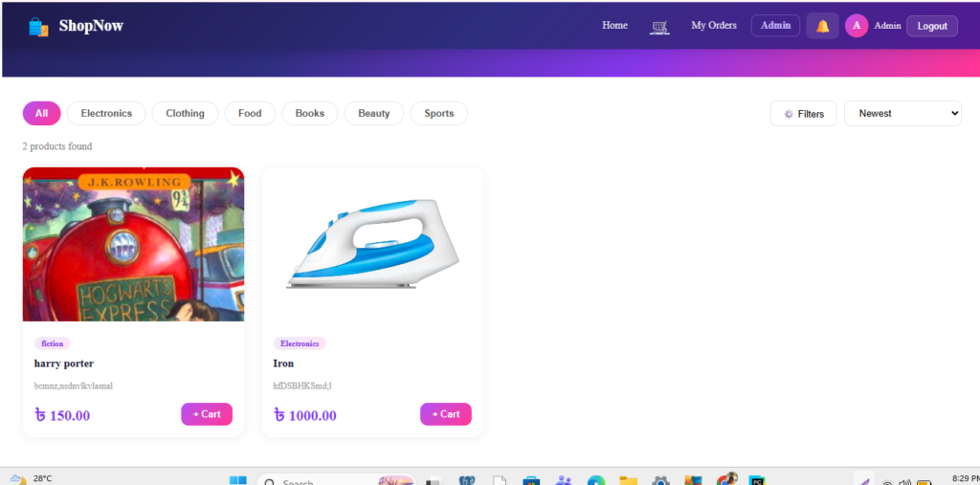The height and width of the screenshot is (485, 980).
Task: Filter by Food category
Action: [250, 113]
